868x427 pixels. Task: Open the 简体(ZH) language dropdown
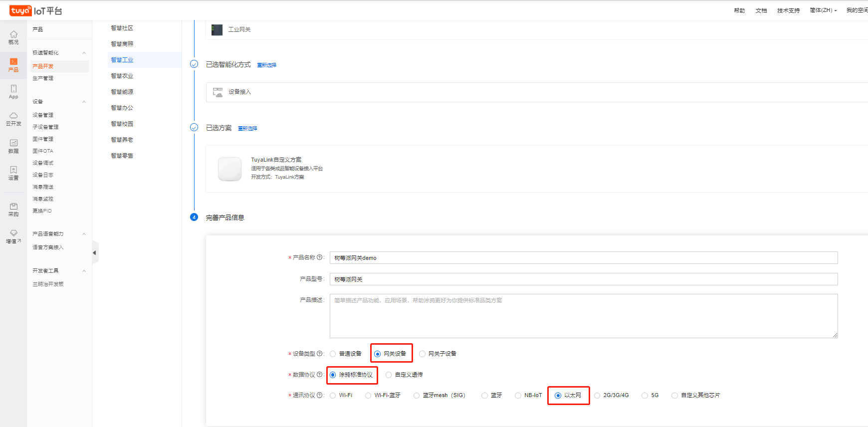click(823, 10)
